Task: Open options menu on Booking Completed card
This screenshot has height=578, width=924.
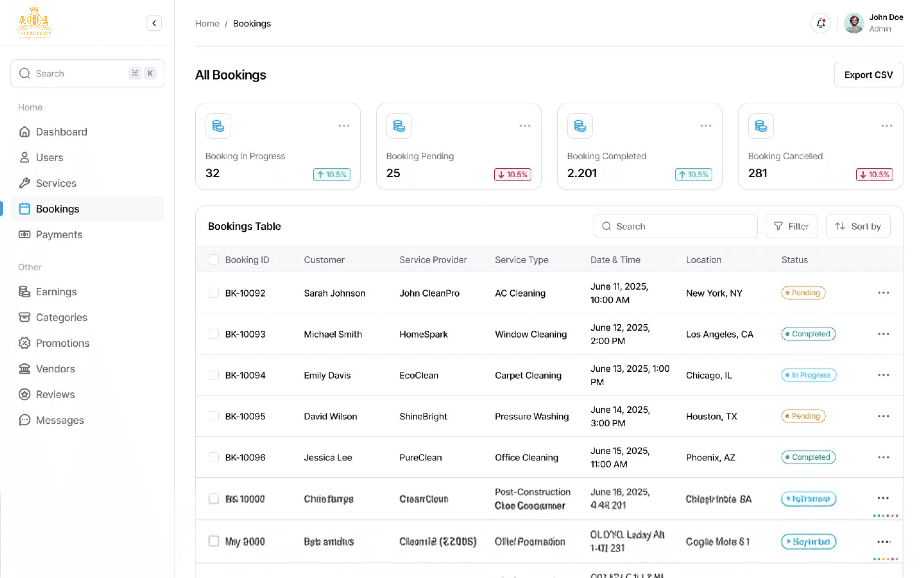Action: [706, 126]
